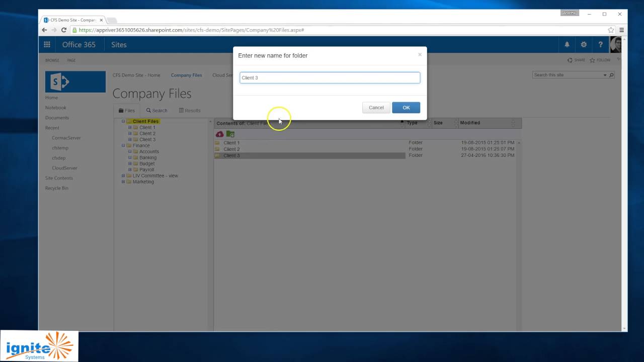Viewport: 644px width, 362px height.
Task: Click the folder name input field
Action: coord(330,78)
